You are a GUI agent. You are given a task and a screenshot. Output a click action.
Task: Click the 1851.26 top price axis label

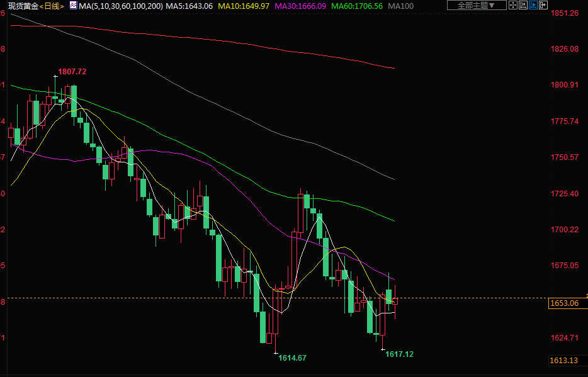click(x=564, y=13)
